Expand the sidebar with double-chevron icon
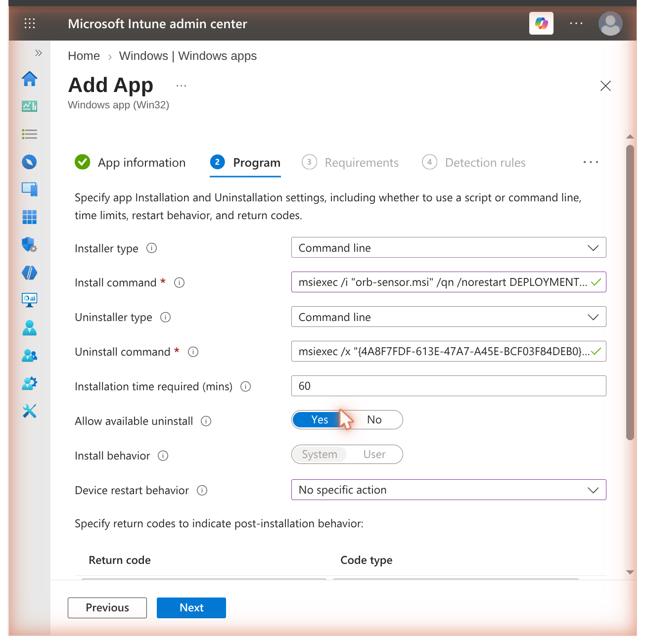The image size is (645, 644). tap(39, 53)
